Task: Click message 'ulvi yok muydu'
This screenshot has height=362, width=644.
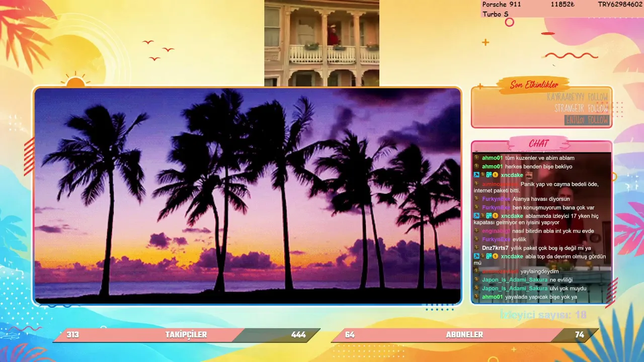Action: point(568,288)
